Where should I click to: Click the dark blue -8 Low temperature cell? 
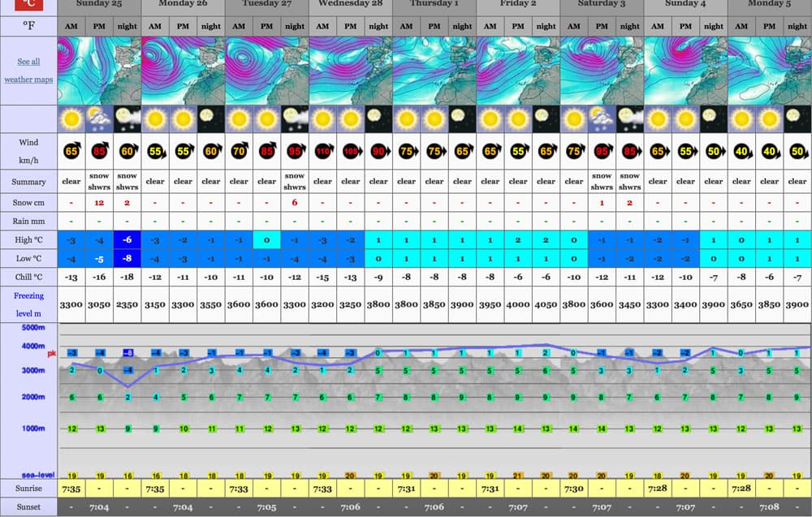point(127,258)
